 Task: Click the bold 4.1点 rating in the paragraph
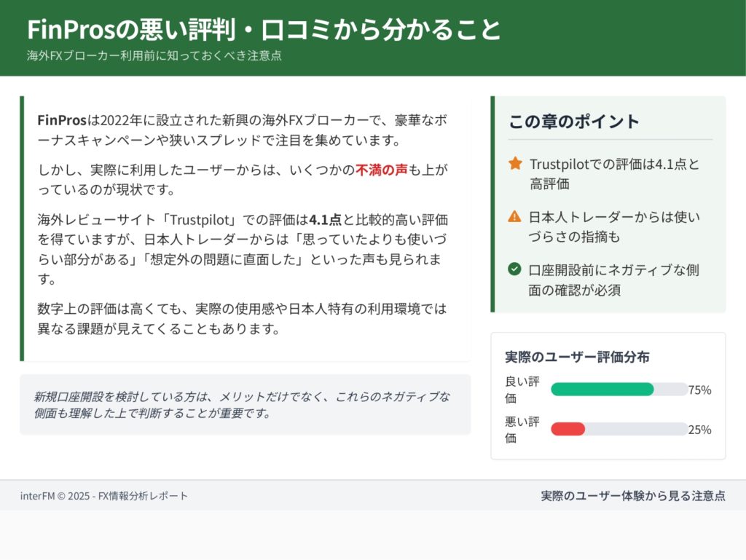click(326, 219)
